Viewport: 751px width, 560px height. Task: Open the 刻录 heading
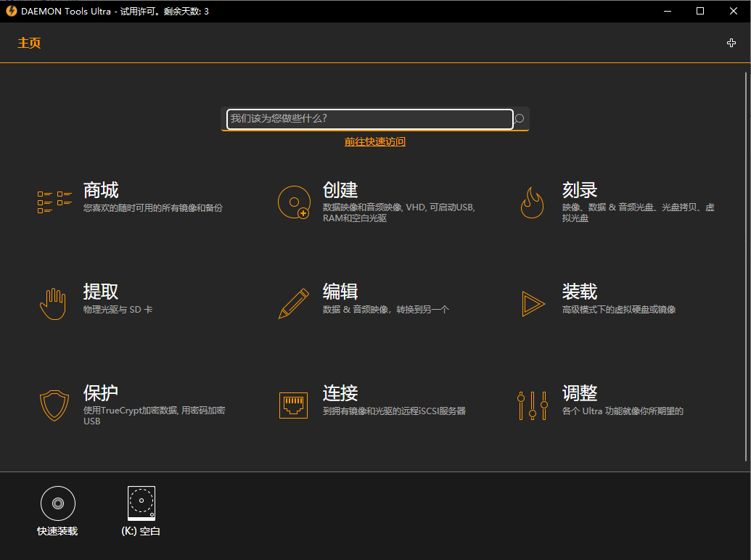580,190
